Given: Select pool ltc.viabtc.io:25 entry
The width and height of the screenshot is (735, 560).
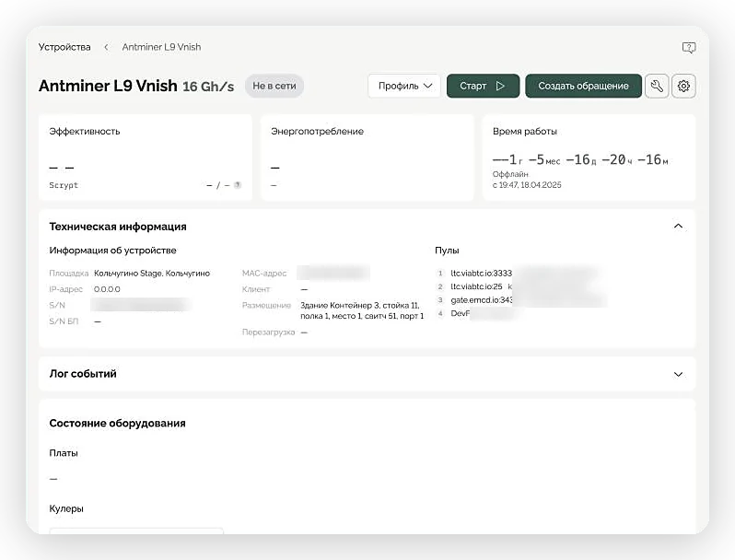Looking at the screenshot, I should click(x=476, y=286).
